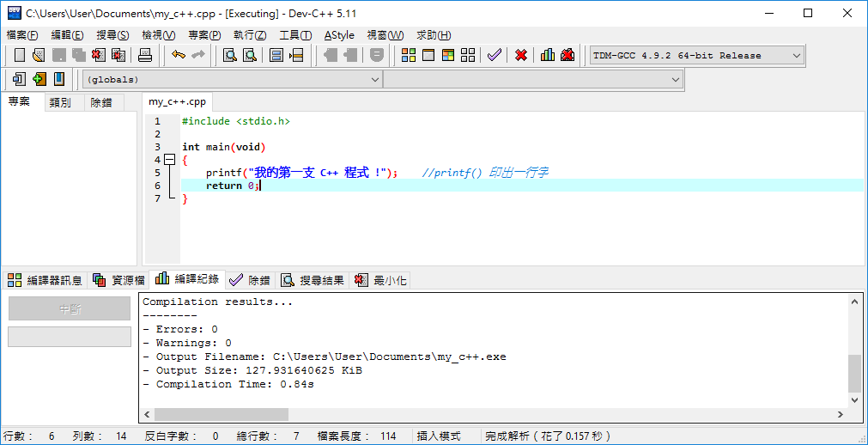Image resolution: width=868 pixels, height=445 pixels.
Task: Open the 搜尋(S) menu
Action: pyautogui.click(x=113, y=35)
